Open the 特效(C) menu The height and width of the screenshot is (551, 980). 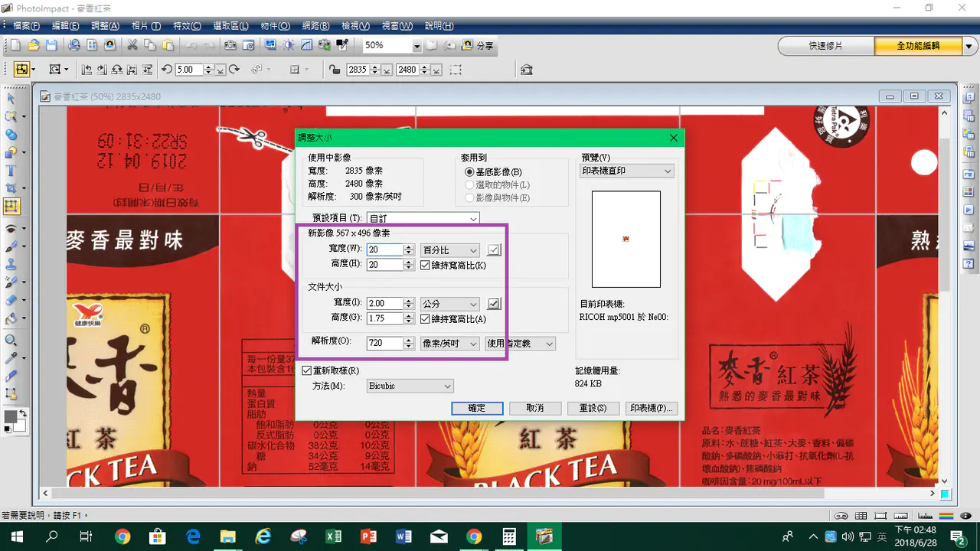[185, 26]
